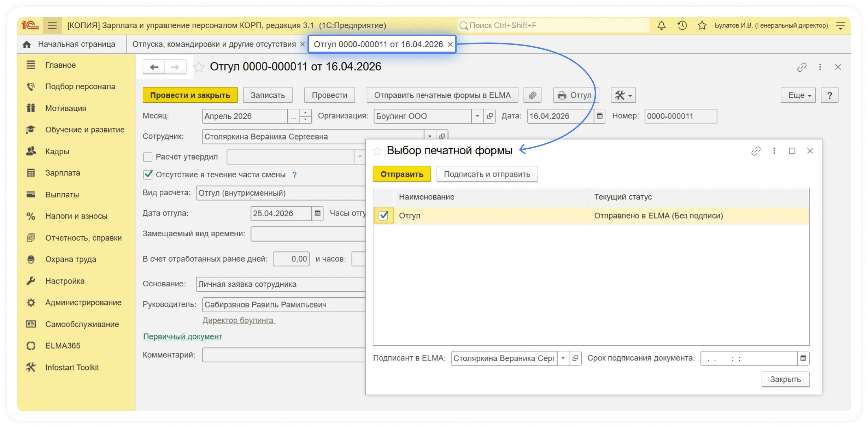This screenshot has height=428, width=868.
Task: Open notifications bell icon
Action: (662, 25)
